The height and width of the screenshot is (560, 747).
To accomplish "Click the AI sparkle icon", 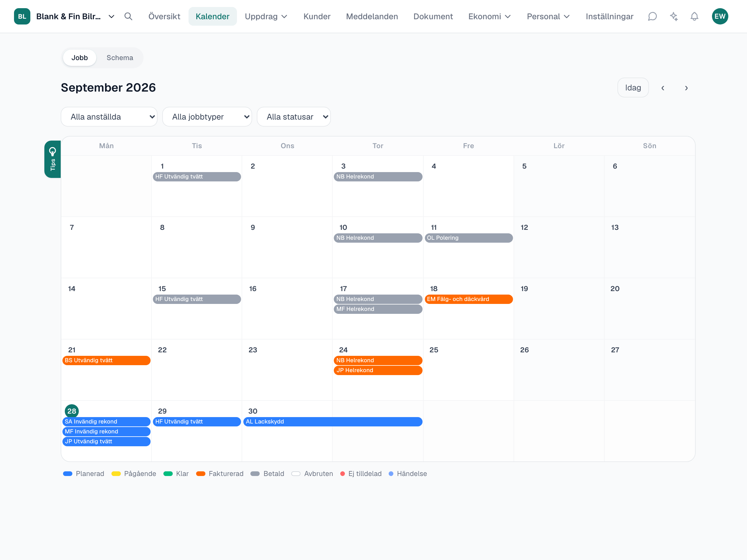I will 674,16.
